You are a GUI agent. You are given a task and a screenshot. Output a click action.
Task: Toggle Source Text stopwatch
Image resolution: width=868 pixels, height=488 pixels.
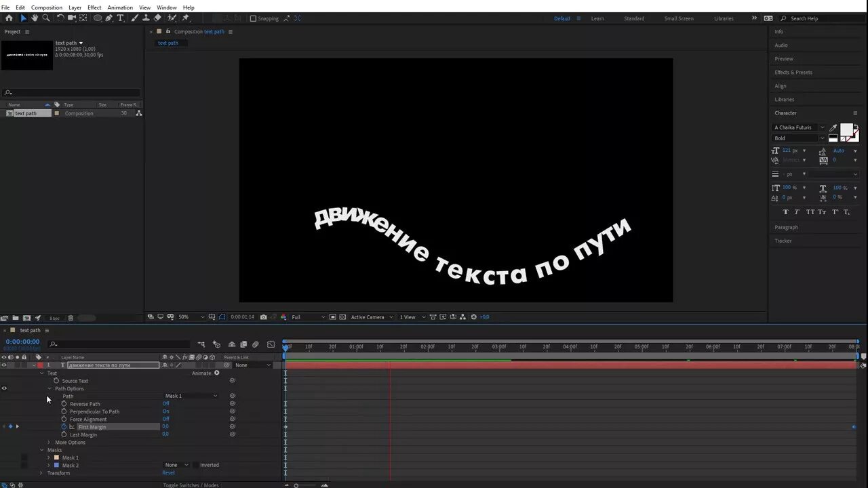(56, 381)
